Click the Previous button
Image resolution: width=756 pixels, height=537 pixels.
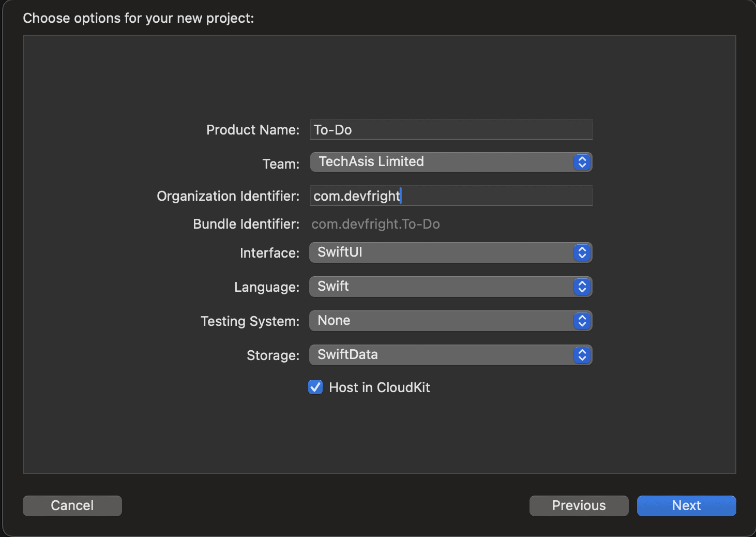pos(578,505)
